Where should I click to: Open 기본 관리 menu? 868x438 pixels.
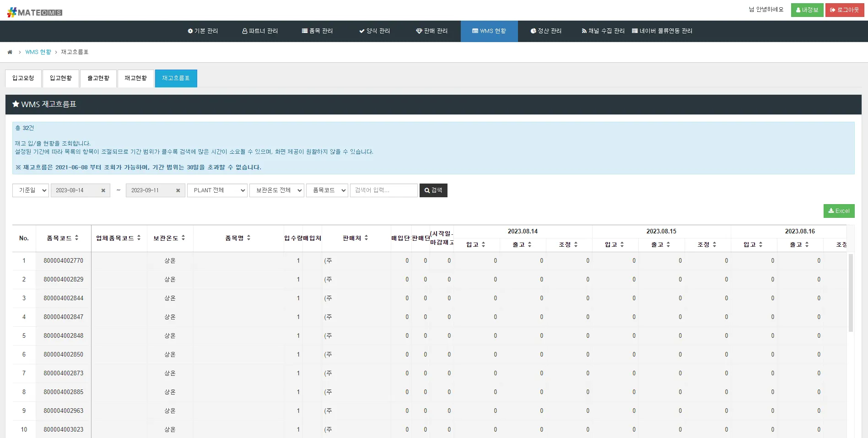[x=203, y=31]
